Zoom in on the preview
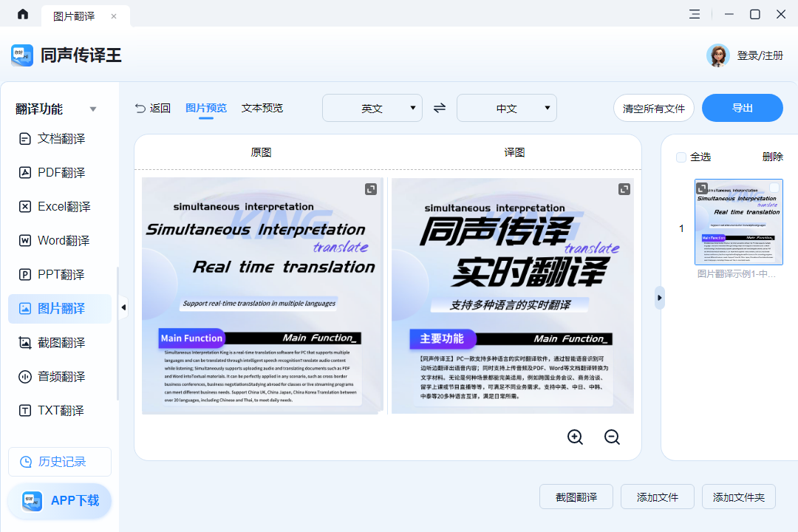Image resolution: width=798 pixels, height=532 pixels. [x=575, y=437]
